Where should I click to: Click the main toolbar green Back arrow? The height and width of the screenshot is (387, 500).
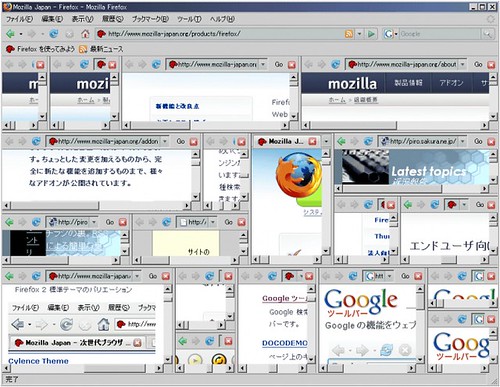click(x=11, y=34)
